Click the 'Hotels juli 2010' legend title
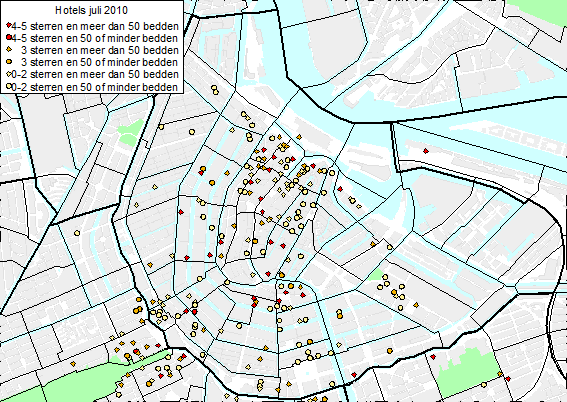The width and height of the screenshot is (567, 402). tap(91, 10)
